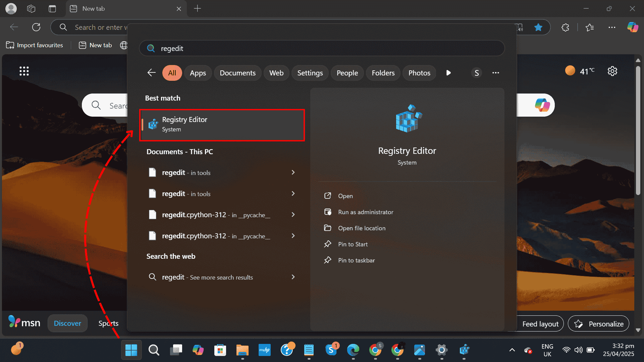This screenshot has width=644, height=362.
Task: Expand the first regedit in tools result
Action: pyautogui.click(x=293, y=172)
